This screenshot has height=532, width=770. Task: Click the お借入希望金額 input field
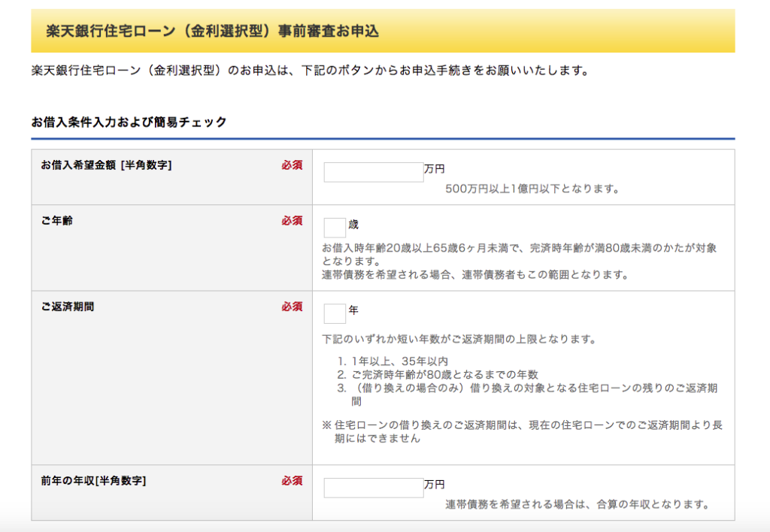point(374,172)
